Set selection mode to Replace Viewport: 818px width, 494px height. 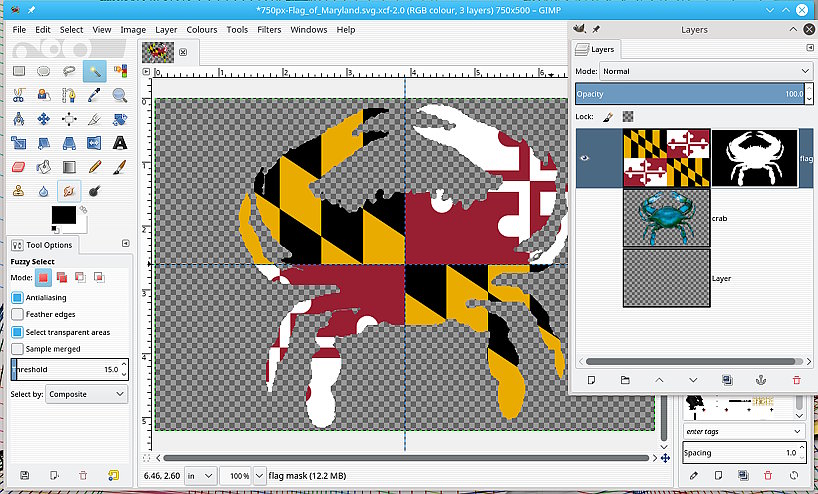pyautogui.click(x=43, y=278)
